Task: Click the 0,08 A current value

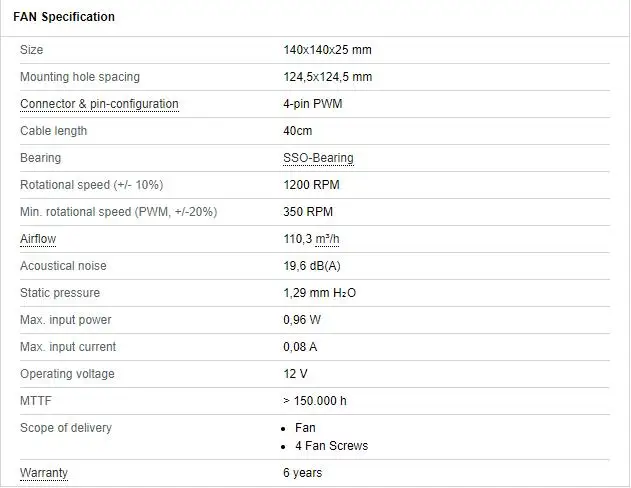Action: click(x=300, y=347)
